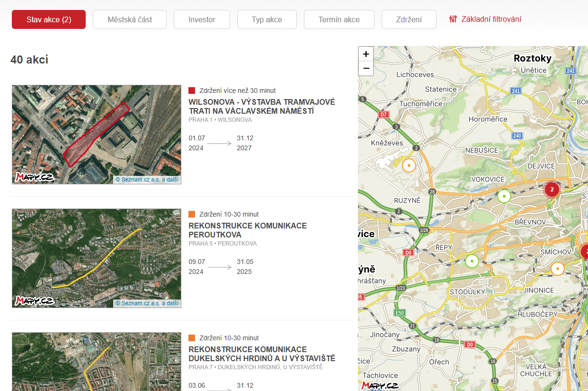Click the D7 highway shield on the map

(384, 115)
